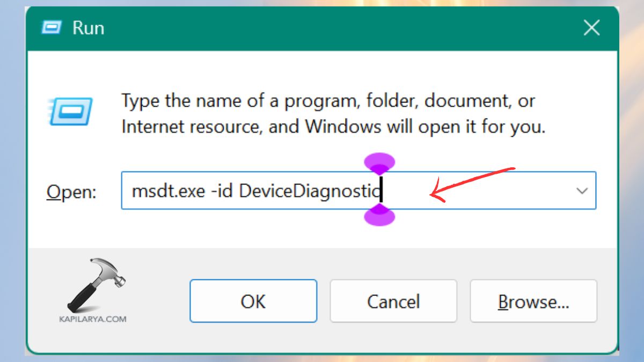
Task: Select the Run title text in the header
Action: click(88, 28)
